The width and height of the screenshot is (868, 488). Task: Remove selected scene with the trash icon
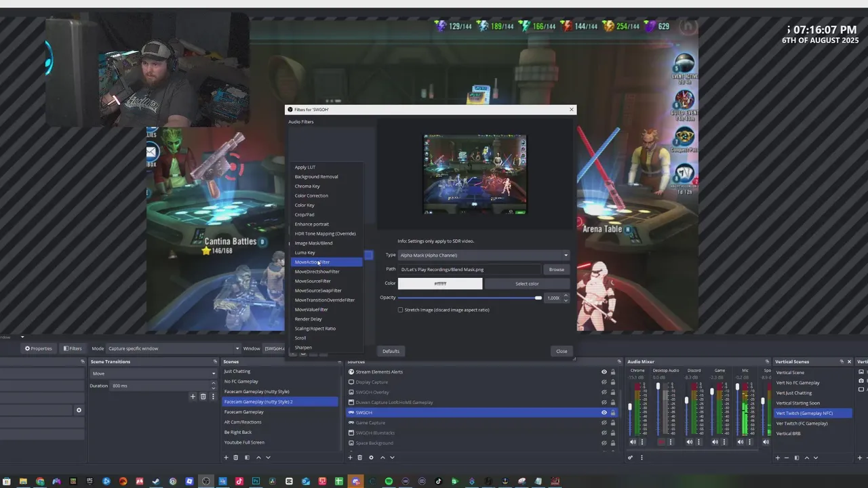point(236,457)
